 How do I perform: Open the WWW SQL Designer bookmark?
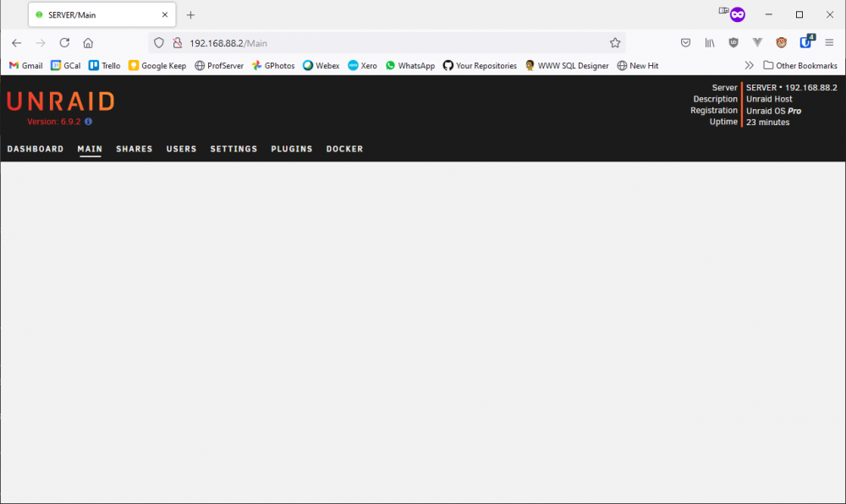(x=567, y=66)
